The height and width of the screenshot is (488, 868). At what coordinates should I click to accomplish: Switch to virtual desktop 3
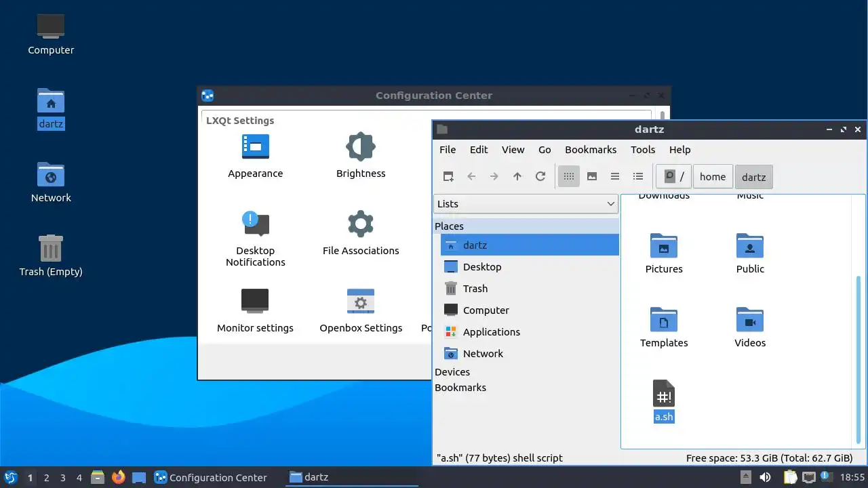(62, 477)
